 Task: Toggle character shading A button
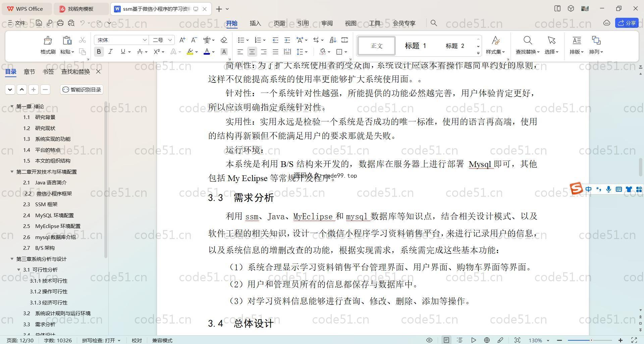[224, 52]
